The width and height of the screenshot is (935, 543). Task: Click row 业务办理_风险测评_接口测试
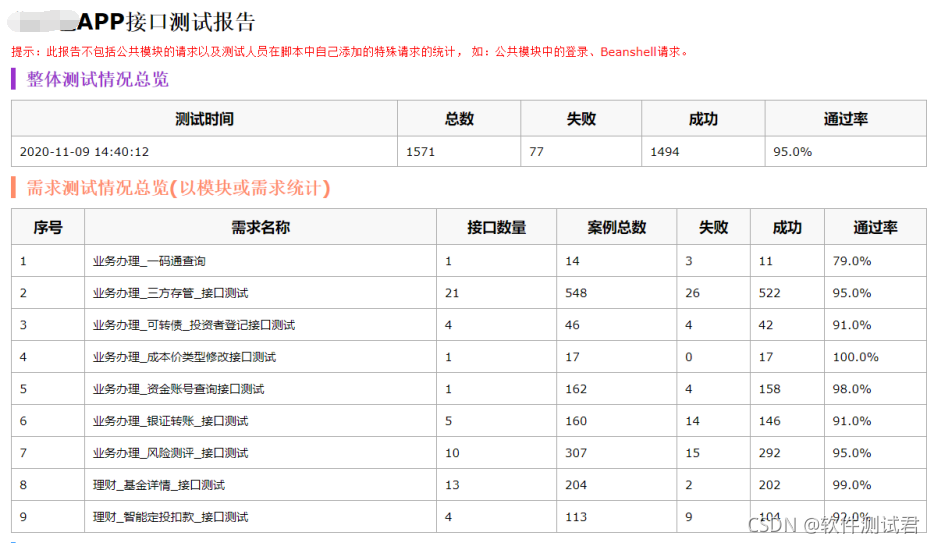[x=469, y=453]
